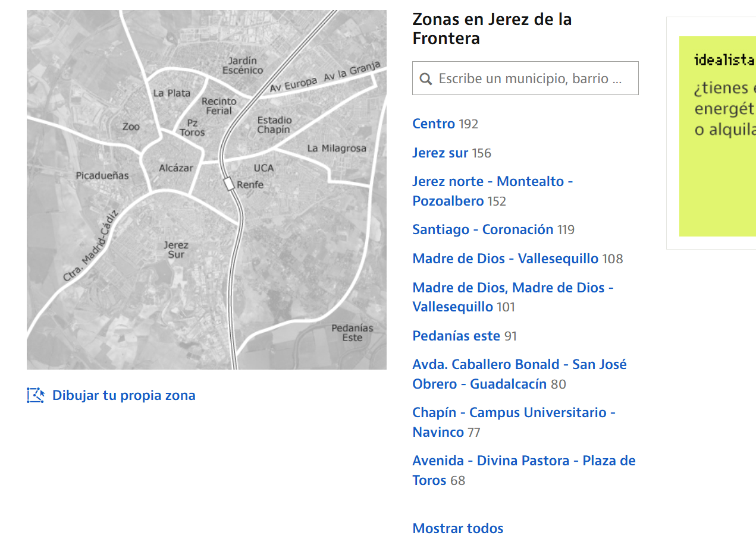This screenshot has width=756, height=539.
Task: Click Dibujar tu propia zona link
Action: pos(124,395)
